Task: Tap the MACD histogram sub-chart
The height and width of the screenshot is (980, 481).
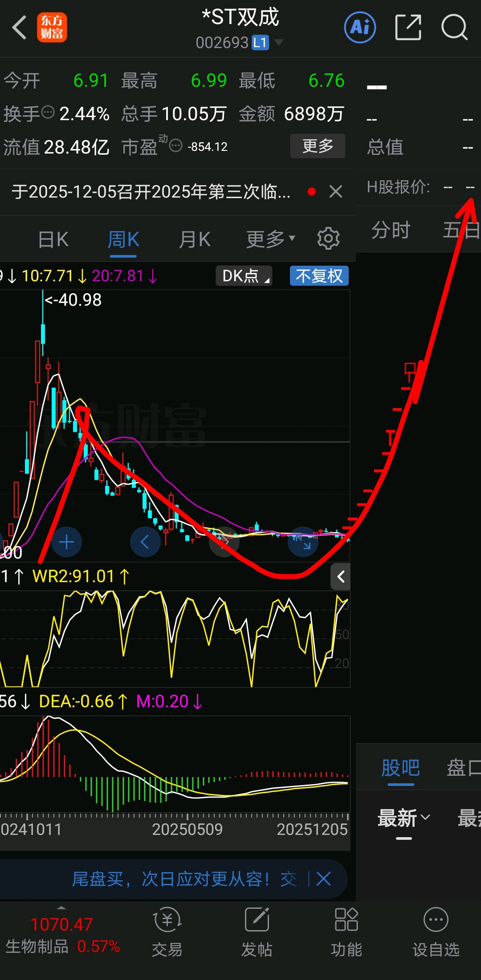Action: [x=175, y=763]
